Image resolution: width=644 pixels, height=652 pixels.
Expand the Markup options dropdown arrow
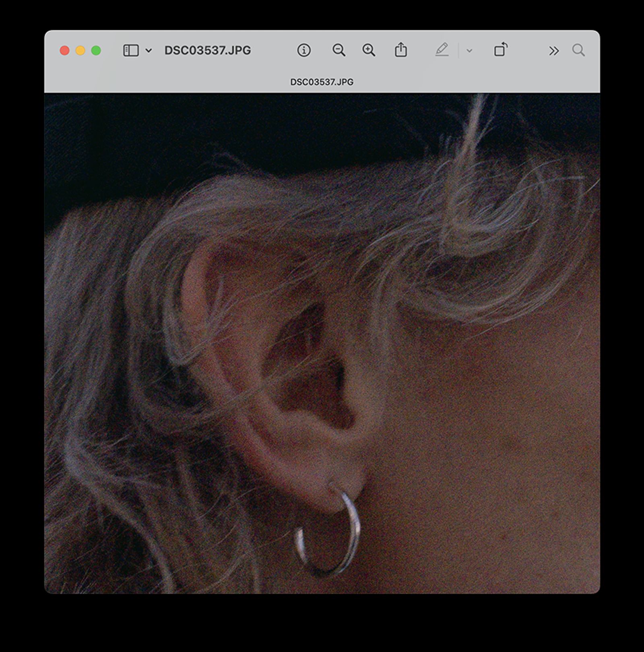[469, 51]
